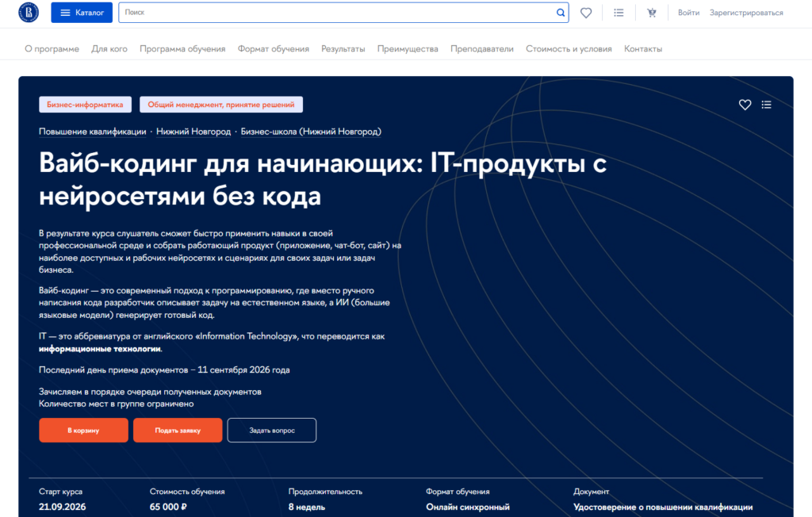
Task: Open the Каталог menu button
Action: pyautogui.click(x=82, y=13)
